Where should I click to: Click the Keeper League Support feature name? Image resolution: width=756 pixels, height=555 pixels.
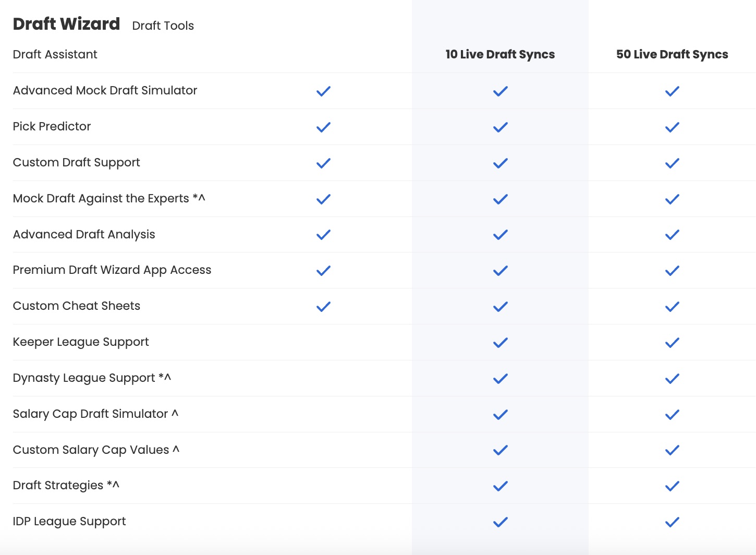[81, 342]
